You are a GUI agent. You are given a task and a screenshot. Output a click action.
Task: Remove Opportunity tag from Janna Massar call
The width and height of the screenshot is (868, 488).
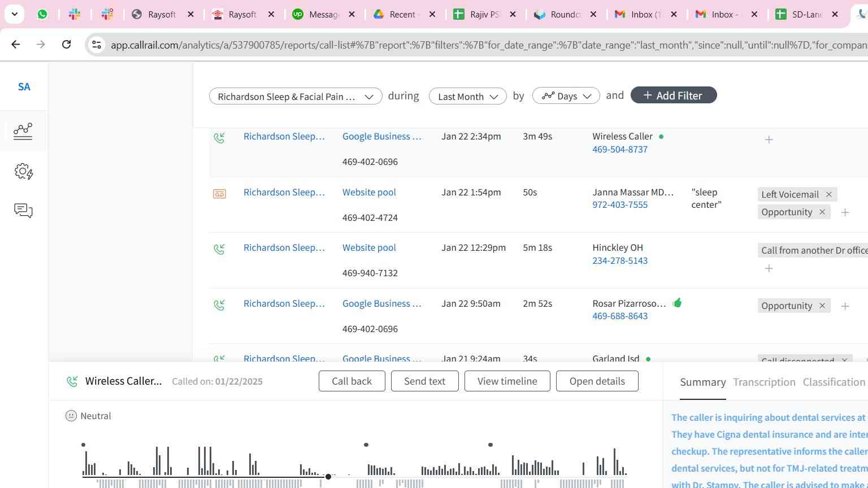click(x=822, y=212)
